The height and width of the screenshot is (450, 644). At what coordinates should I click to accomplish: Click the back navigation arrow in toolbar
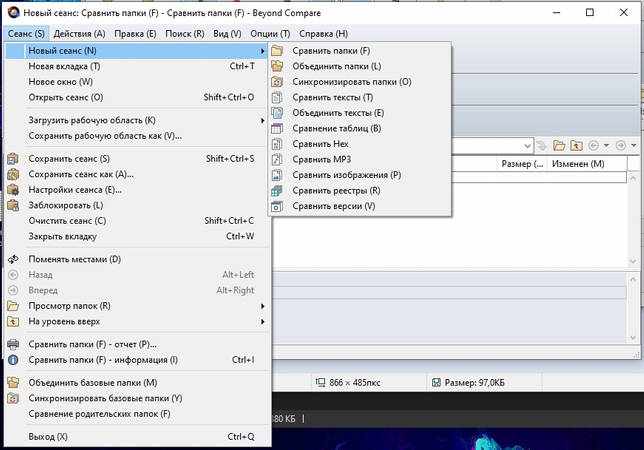[593, 145]
